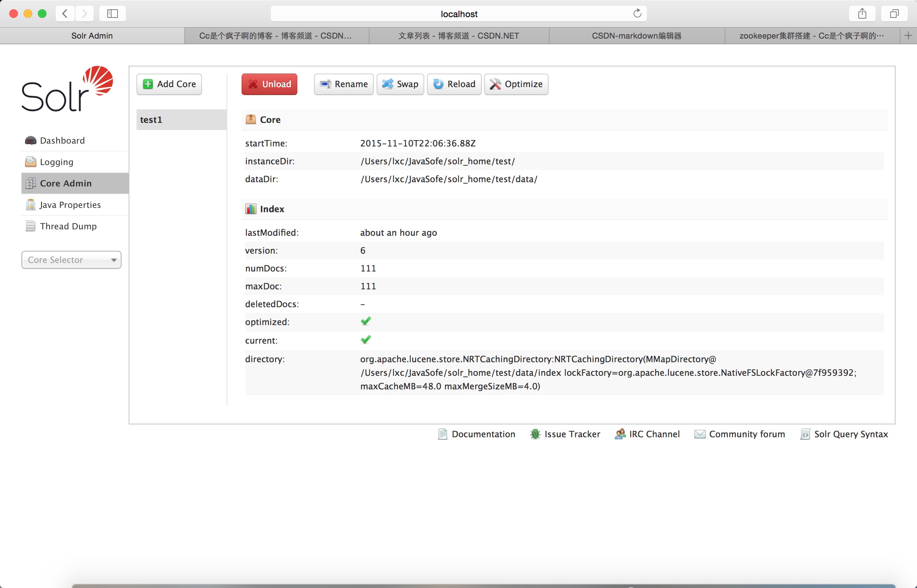Open a new Safari tab
The width and height of the screenshot is (917, 588).
tap(908, 35)
